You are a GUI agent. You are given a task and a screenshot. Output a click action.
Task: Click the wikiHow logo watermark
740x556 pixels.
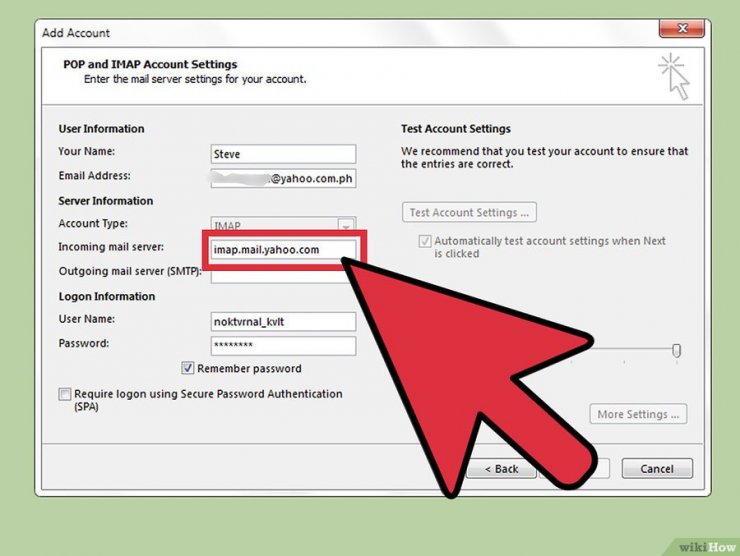pyautogui.click(x=705, y=545)
